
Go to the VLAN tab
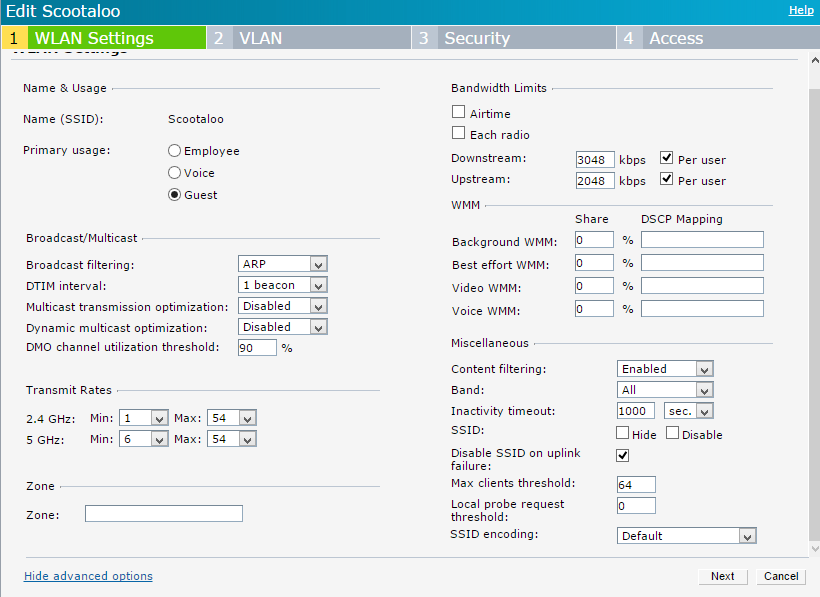[309, 38]
